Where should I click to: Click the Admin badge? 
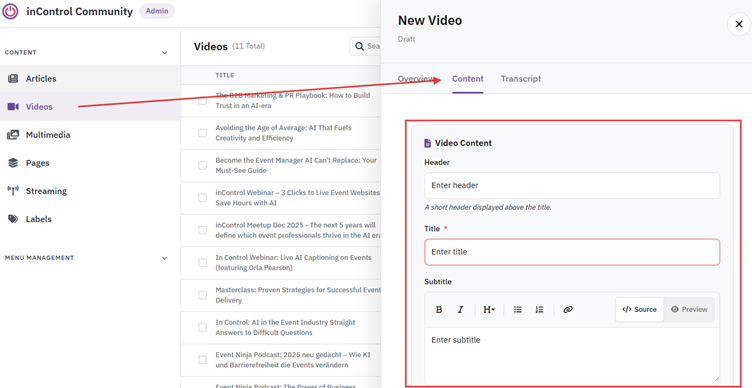click(157, 11)
